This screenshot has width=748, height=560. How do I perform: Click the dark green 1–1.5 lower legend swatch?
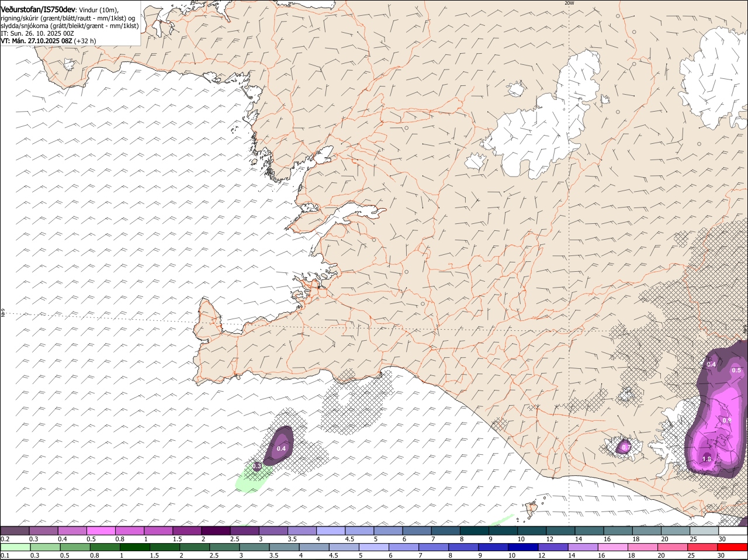pos(134,547)
